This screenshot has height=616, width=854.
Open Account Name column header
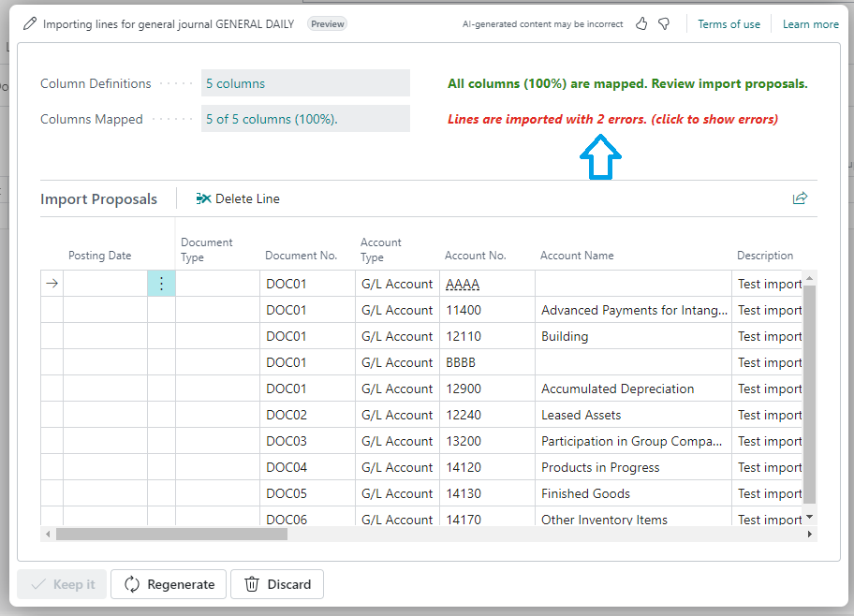tap(577, 256)
